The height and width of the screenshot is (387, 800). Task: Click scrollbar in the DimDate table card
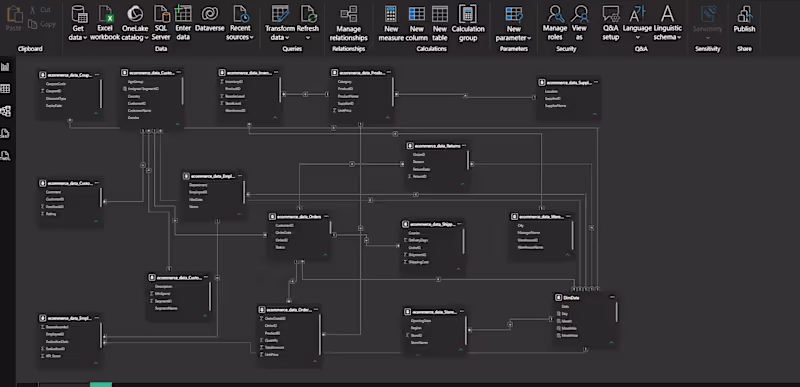(x=616, y=312)
